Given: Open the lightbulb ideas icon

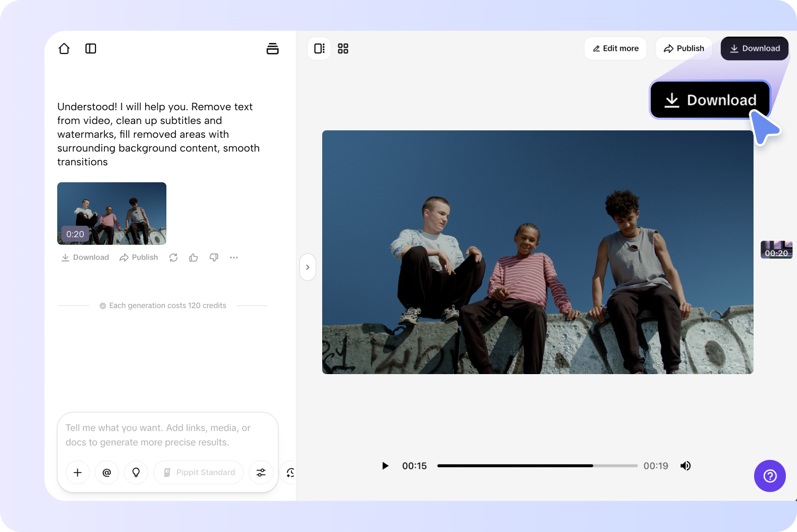Looking at the screenshot, I should 136,472.
